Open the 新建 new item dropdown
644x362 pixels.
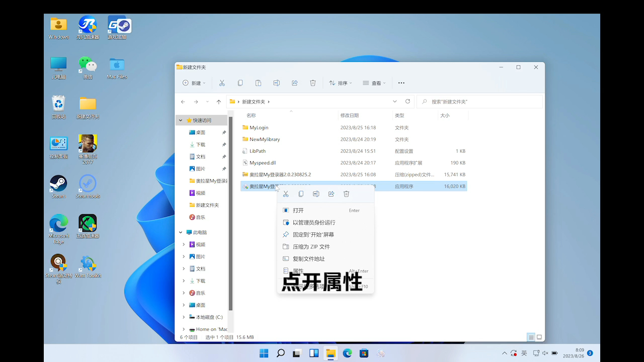[194, 83]
